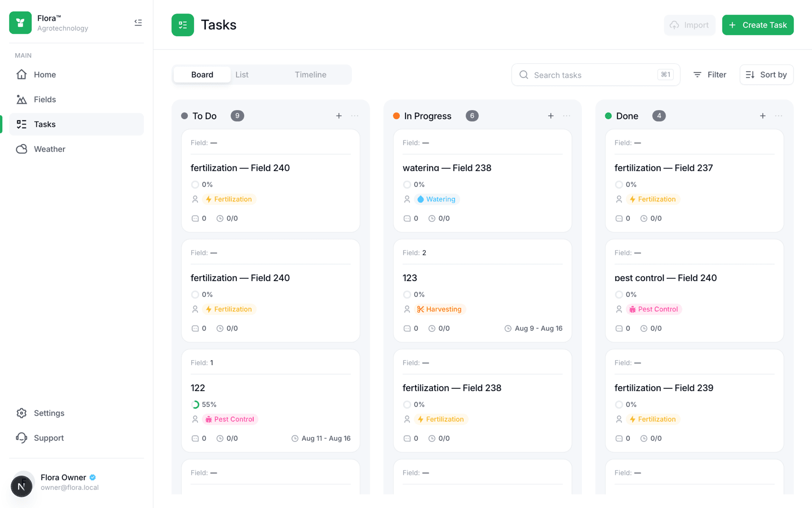812x508 pixels.
Task: Click the assignee icon on task 122
Action: click(195, 419)
